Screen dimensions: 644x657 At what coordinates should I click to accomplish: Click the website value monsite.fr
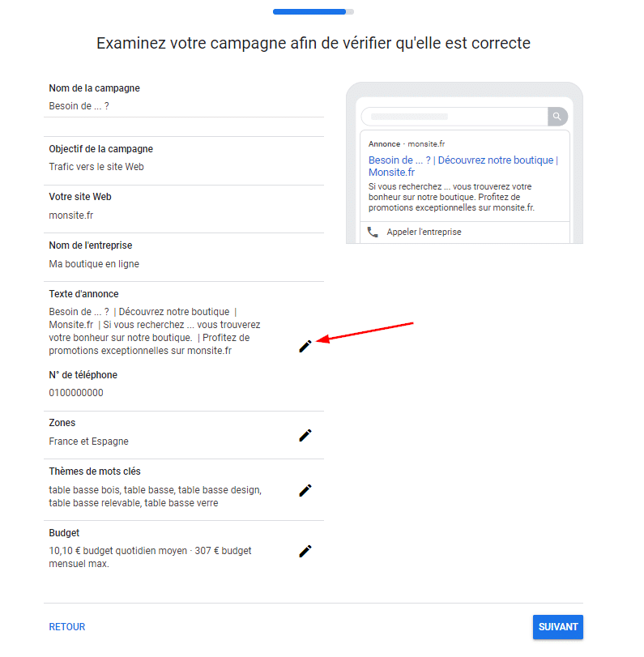71,215
